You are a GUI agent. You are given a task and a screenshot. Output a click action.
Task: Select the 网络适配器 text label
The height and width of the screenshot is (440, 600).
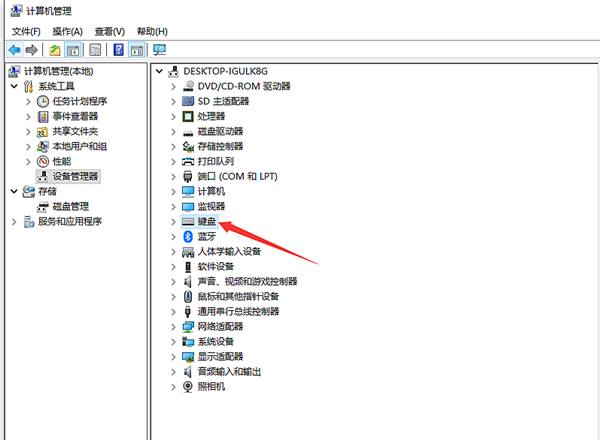point(220,327)
